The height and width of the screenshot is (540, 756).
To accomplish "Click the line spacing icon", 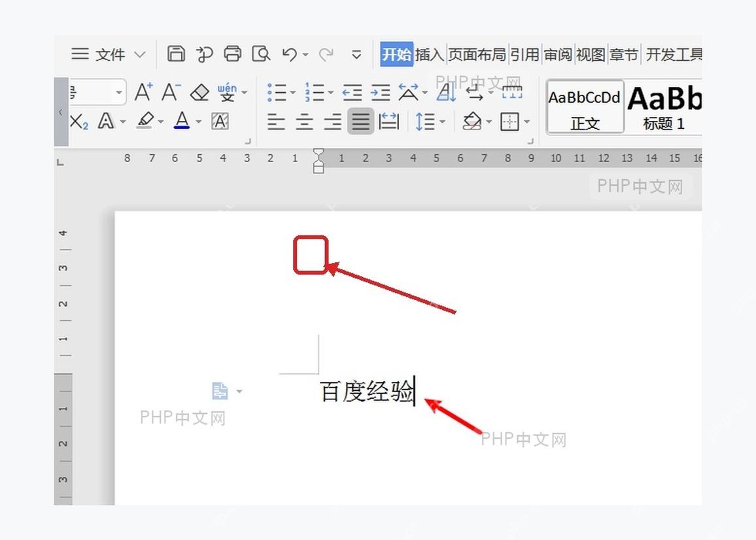I will point(425,121).
